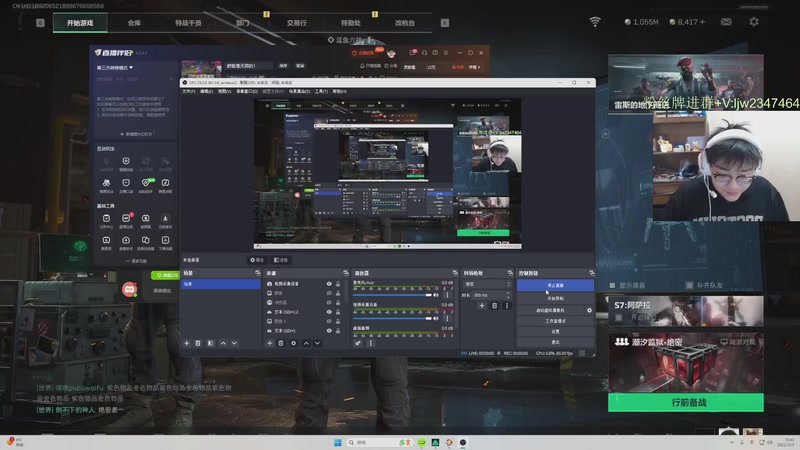Click the headset support icon in 直播伴侣
The width and height of the screenshot is (800, 450).
(424, 53)
